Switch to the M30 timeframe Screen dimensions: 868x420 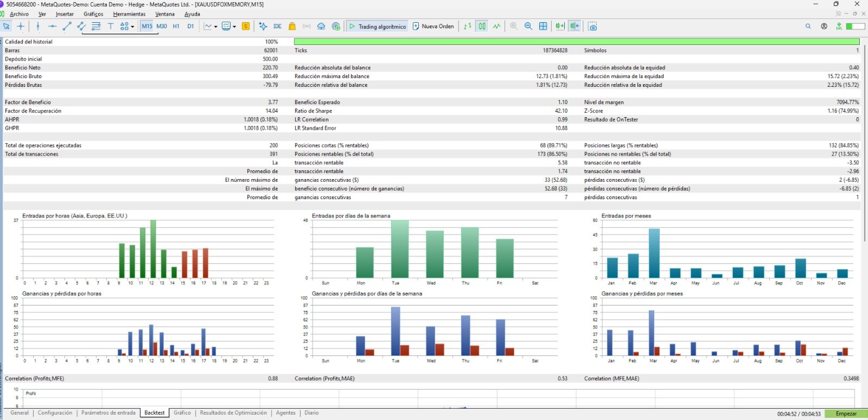point(162,26)
